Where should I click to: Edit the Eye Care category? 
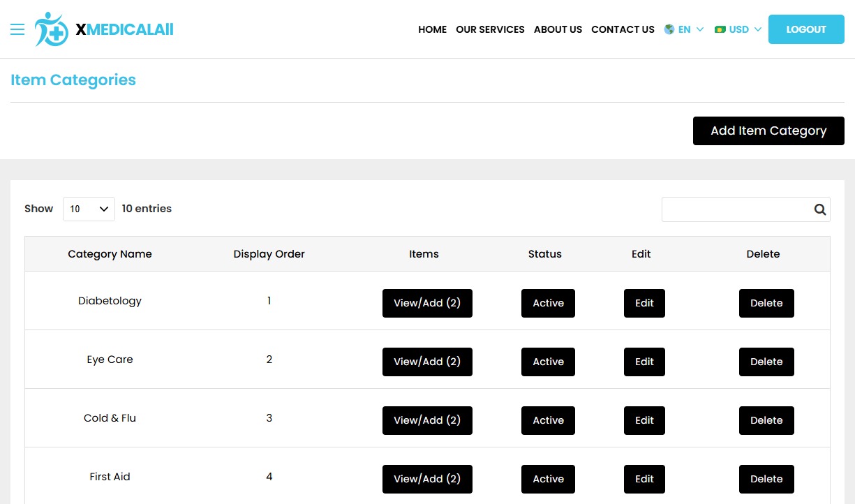[x=644, y=362]
